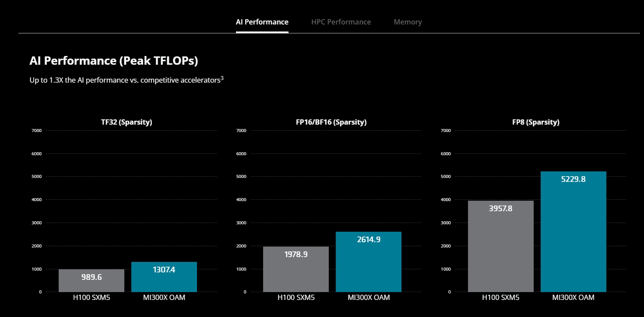The height and width of the screenshot is (317, 644).
Task: Click MI300X OAM label under FP16/BF16 chart
Action: pos(369,298)
